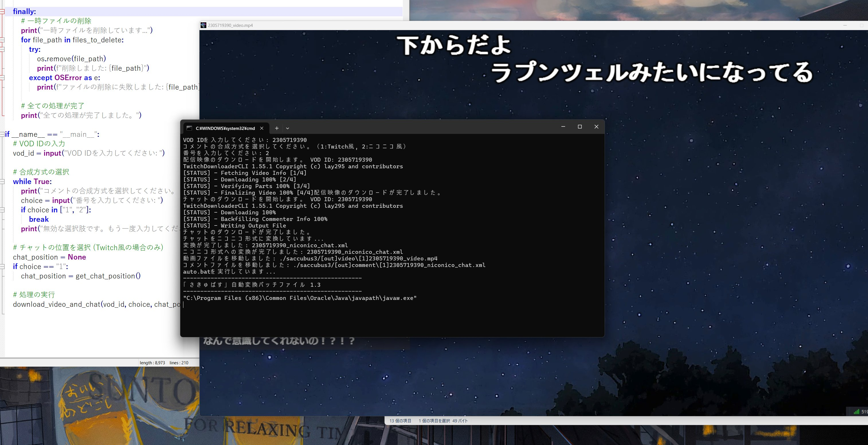Image resolution: width=868 pixels, height=445 pixels.
Task: Fold the except OSError block
Action: (x=2, y=78)
